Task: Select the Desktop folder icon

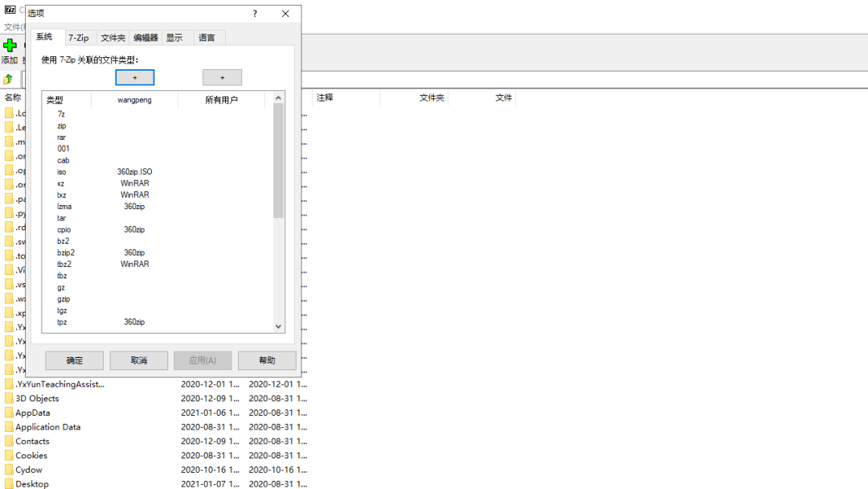Action: (x=9, y=483)
